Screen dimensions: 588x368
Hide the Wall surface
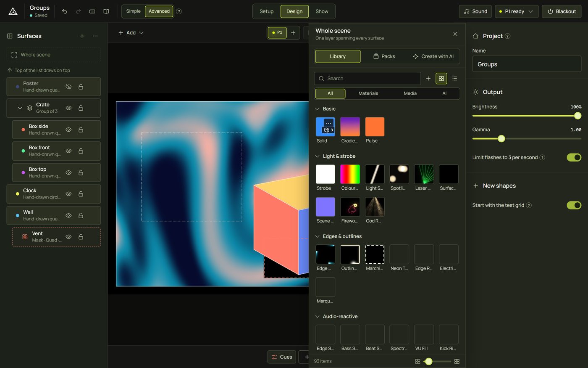click(68, 215)
